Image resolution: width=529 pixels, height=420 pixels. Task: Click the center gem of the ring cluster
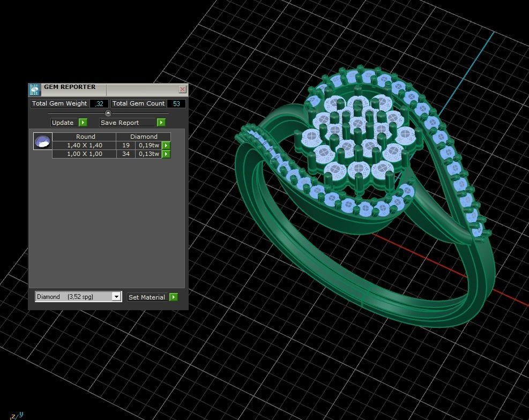click(x=357, y=123)
